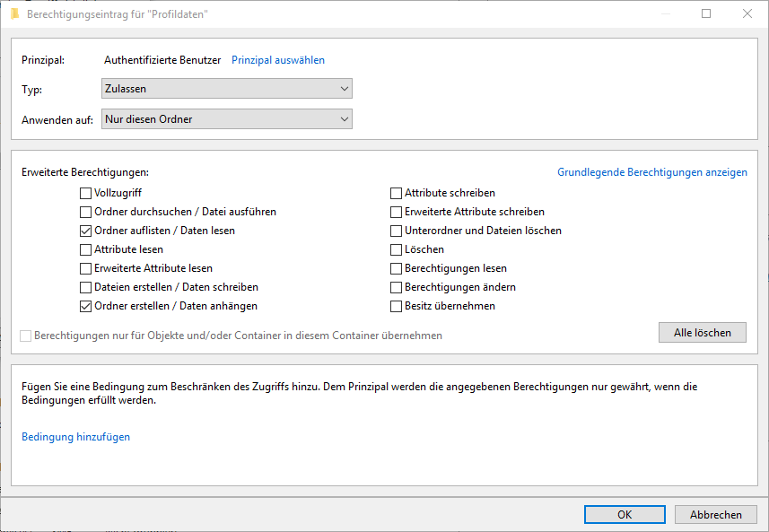This screenshot has width=769, height=532.
Task: Click the Bedingung hinzufügen link
Action: click(x=75, y=437)
